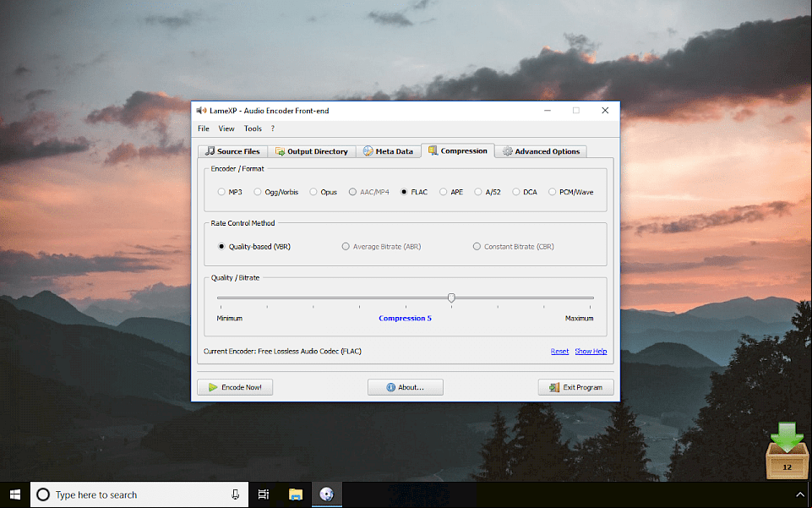
Task: Click the Encode Now! button
Action: tap(235, 387)
